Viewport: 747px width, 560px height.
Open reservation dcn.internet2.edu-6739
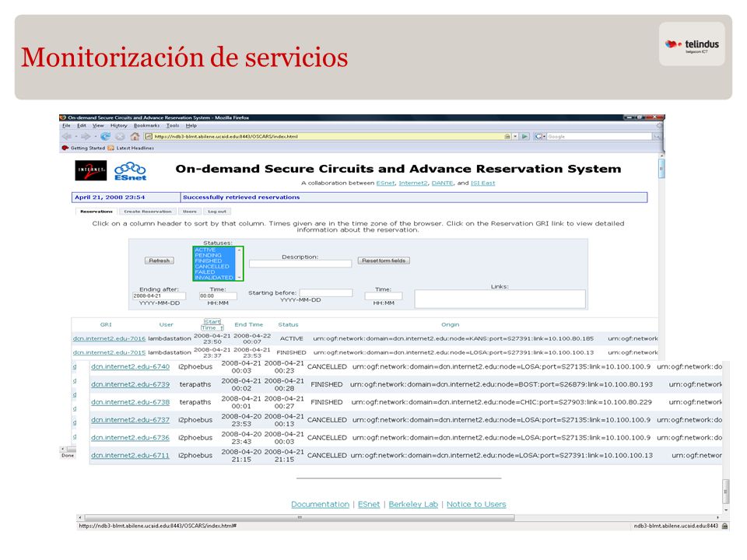point(130,384)
